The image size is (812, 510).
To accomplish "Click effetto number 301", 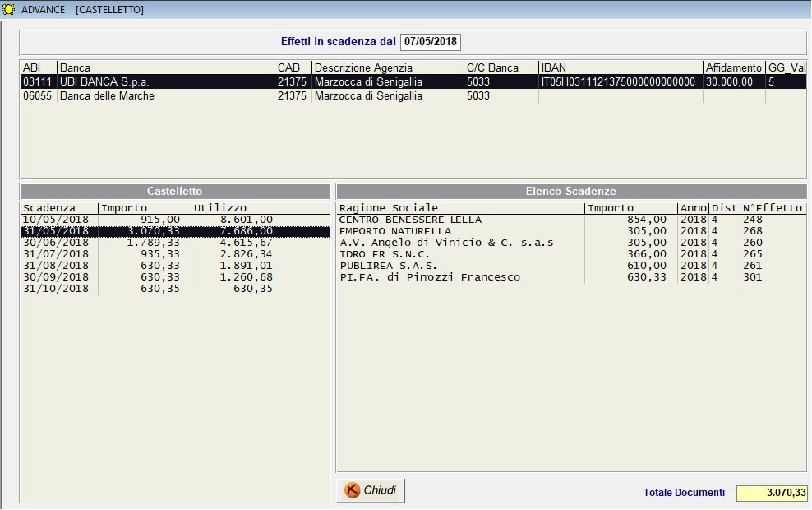I will coord(753,276).
